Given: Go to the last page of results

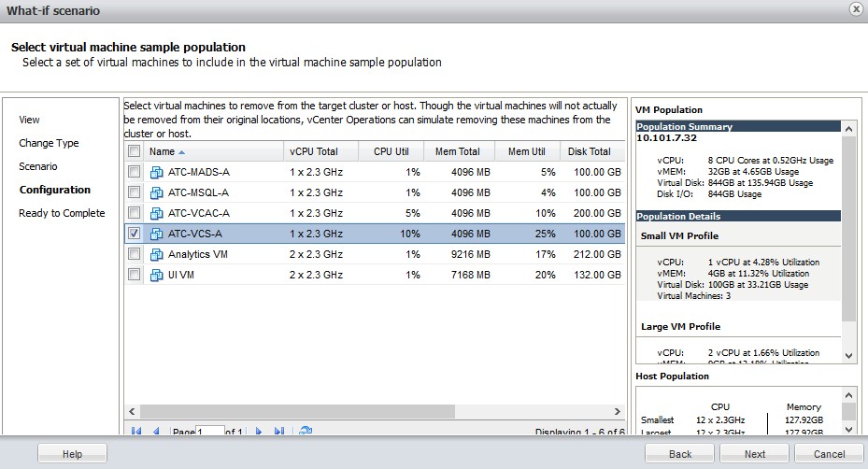Looking at the screenshot, I should pyautogui.click(x=279, y=432).
